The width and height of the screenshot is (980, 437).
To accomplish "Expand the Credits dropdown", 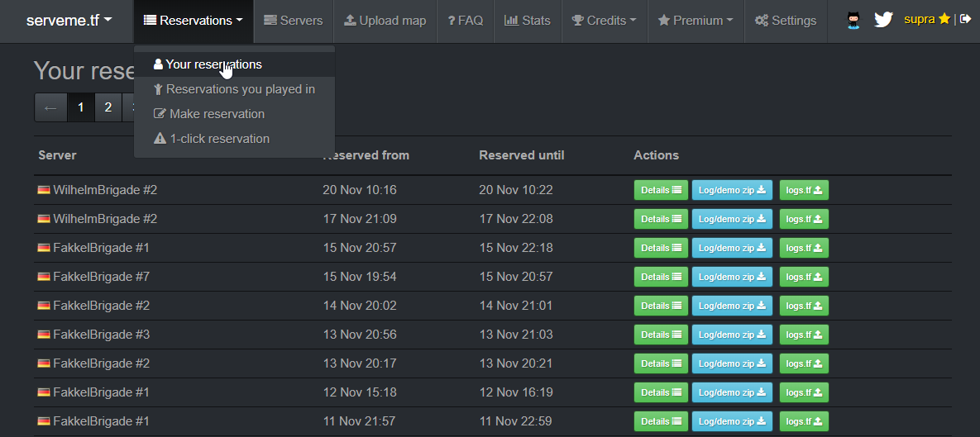I will pos(605,21).
